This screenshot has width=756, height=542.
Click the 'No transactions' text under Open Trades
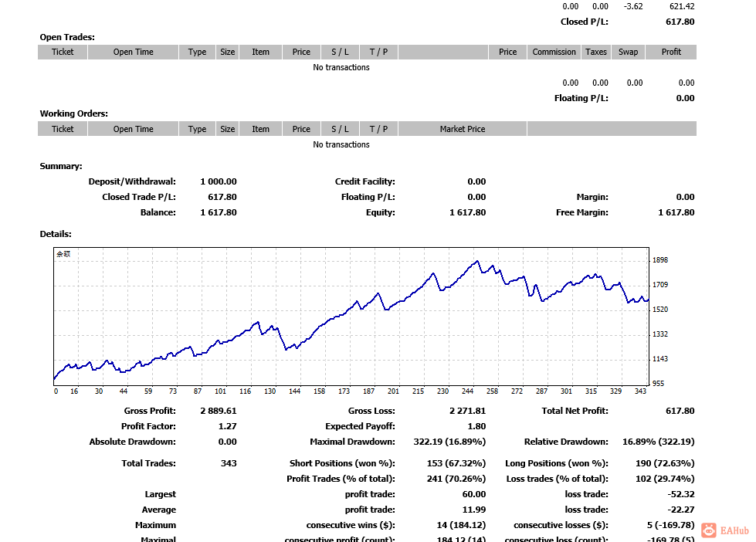[x=341, y=67]
